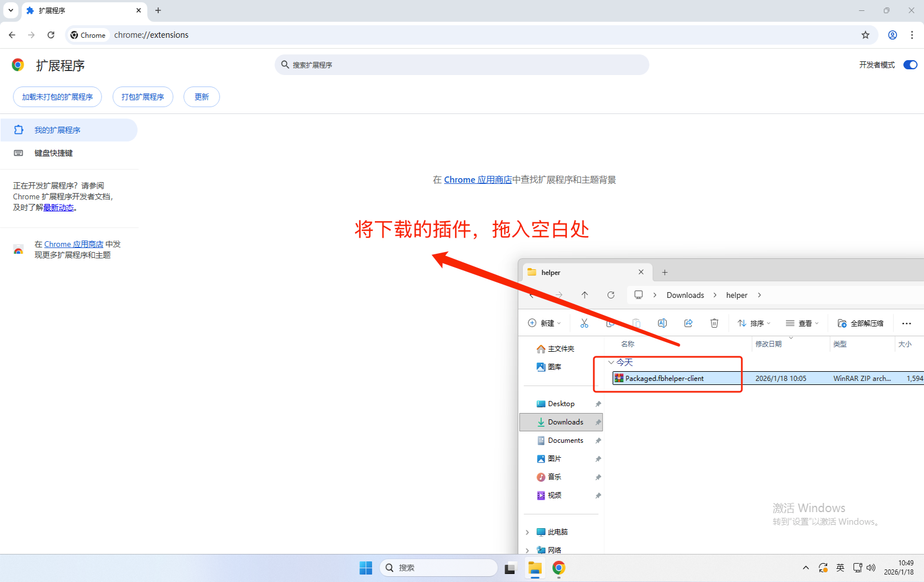
Task: Open Keyboard Shortcuts sidebar item
Action: (53, 153)
